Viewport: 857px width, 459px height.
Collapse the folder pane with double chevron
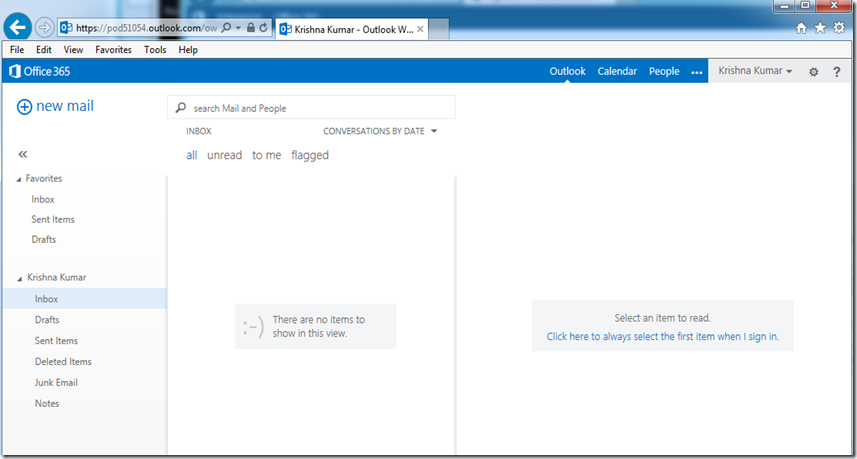point(22,155)
